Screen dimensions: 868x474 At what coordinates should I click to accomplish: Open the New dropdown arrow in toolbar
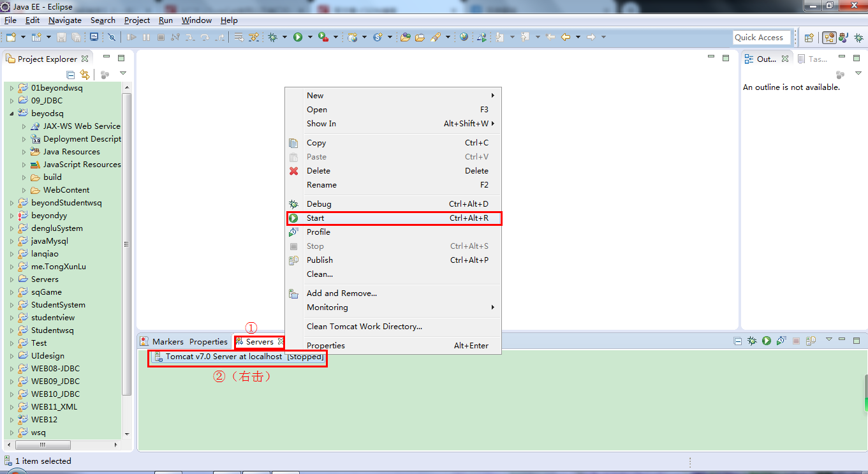(22, 37)
